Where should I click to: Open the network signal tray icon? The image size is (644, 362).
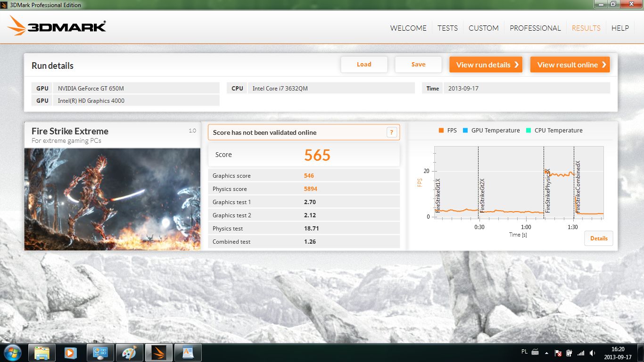pyautogui.click(x=581, y=353)
